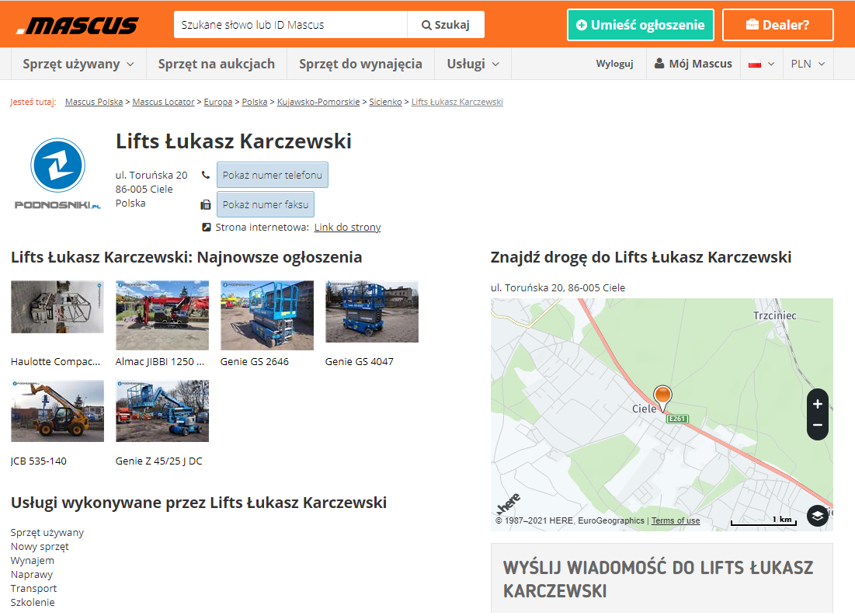Show the fax number
The width and height of the screenshot is (855, 616).
point(266,204)
